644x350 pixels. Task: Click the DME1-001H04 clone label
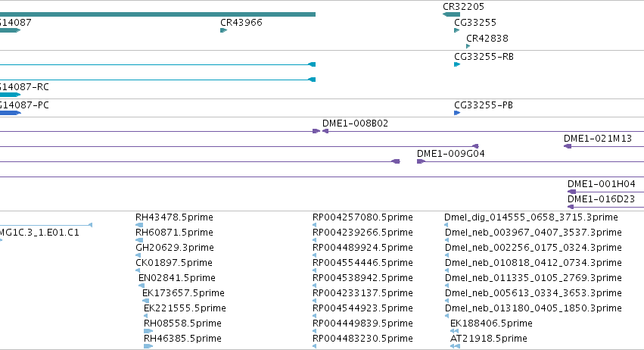pyautogui.click(x=602, y=183)
